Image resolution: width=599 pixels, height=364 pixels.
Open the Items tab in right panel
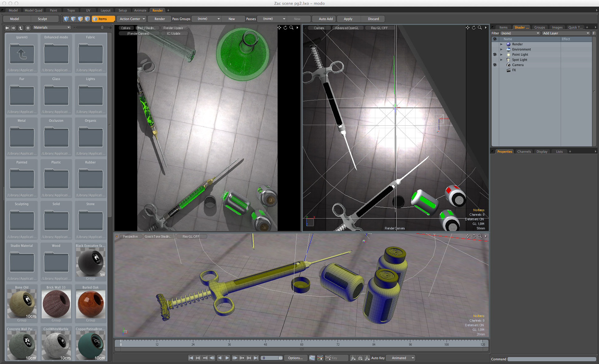pos(503,27)
